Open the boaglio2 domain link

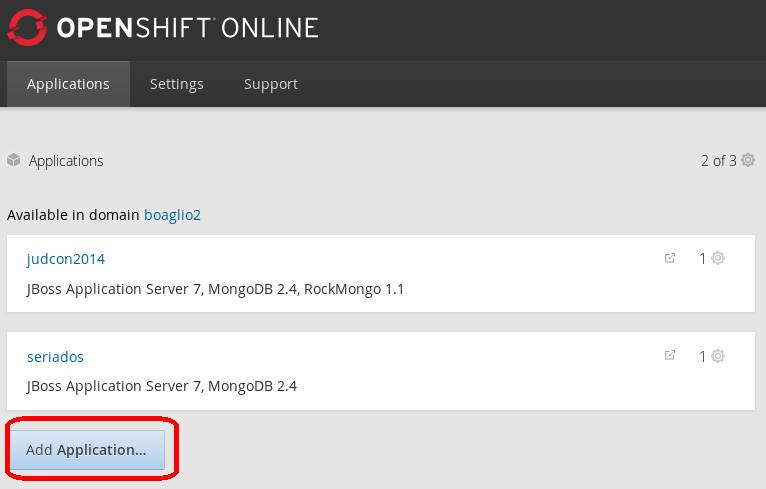pyautogui.click(x=172, y=215)
